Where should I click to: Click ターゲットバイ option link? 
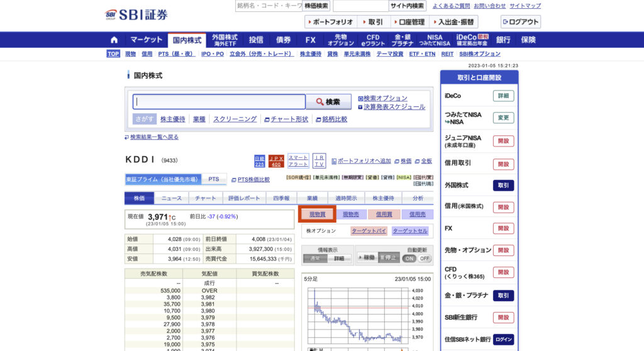(369, 231)
